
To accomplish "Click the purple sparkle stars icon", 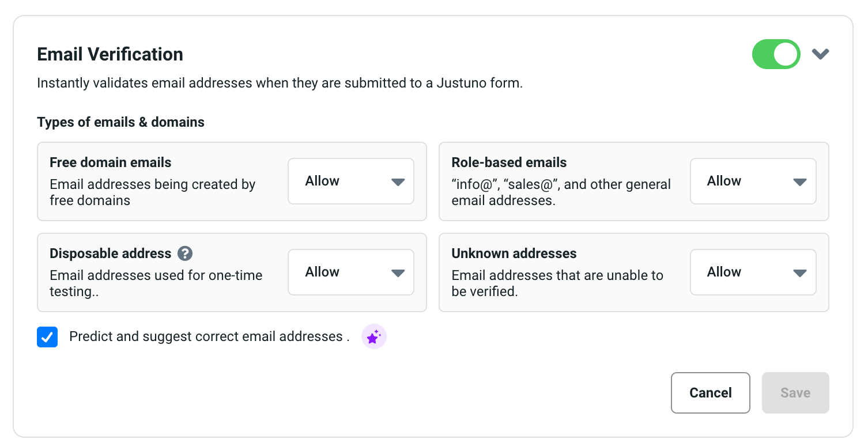I will (373, 337).
